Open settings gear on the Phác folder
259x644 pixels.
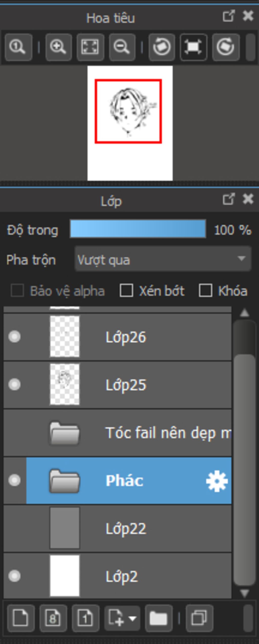pos(217,480)
